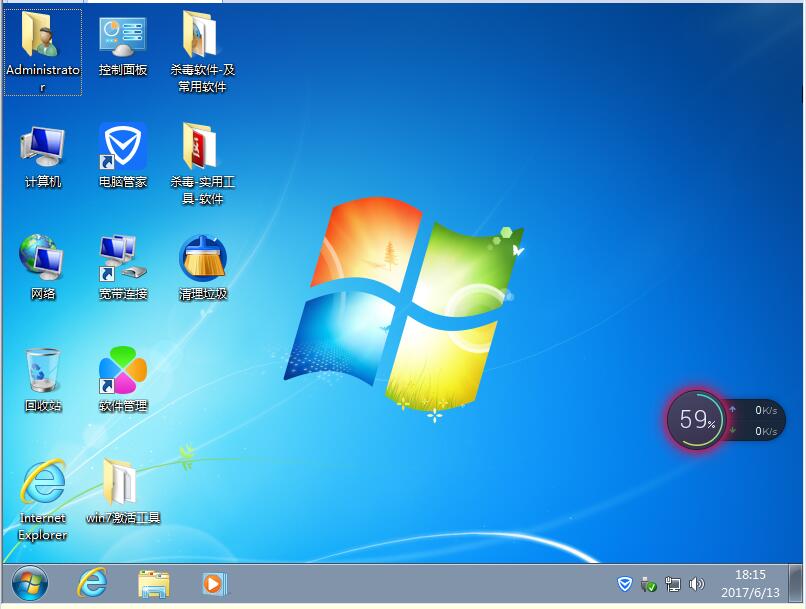Open the Administrator folder
Viewport: 806px width, 609px height.
(42, 45)
